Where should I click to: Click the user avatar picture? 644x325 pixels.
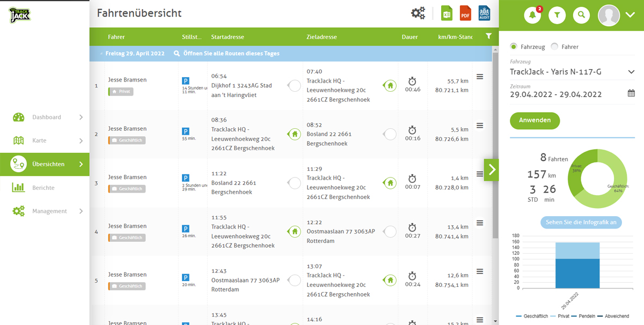point(609,16)
